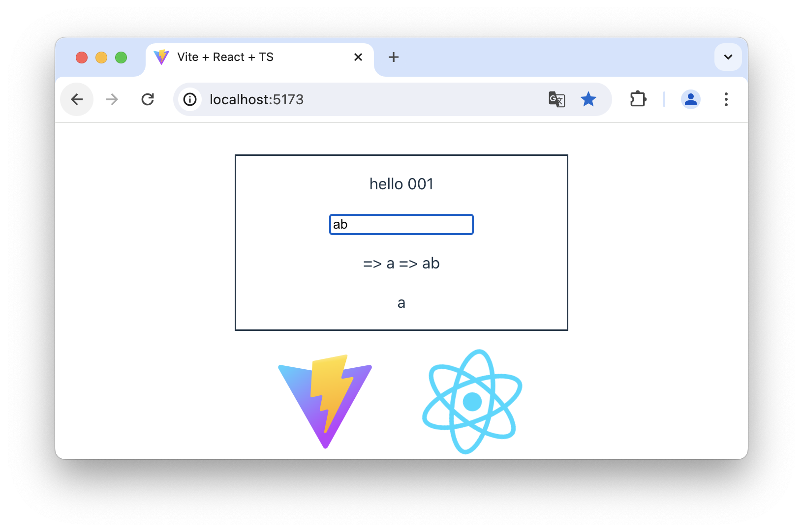Click the forward navigation arrow
This screenshot has width=803, height=532.
(112, 99)
